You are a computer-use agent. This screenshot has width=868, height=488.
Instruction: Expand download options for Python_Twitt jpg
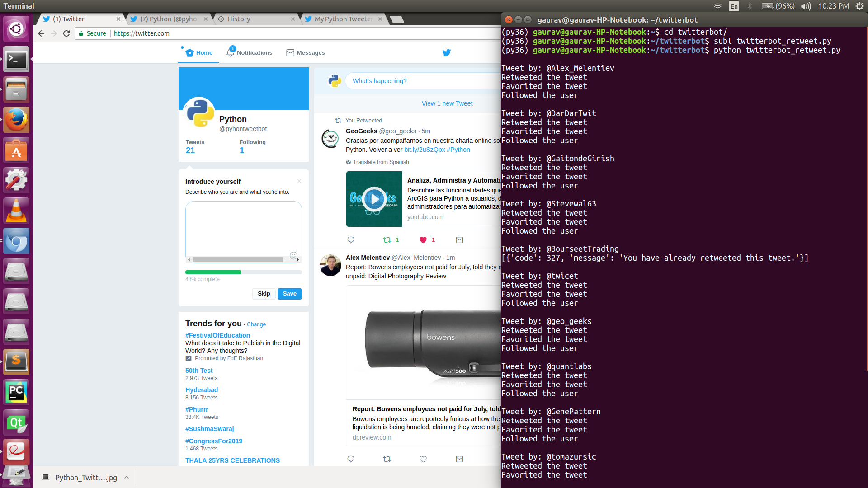127,477
